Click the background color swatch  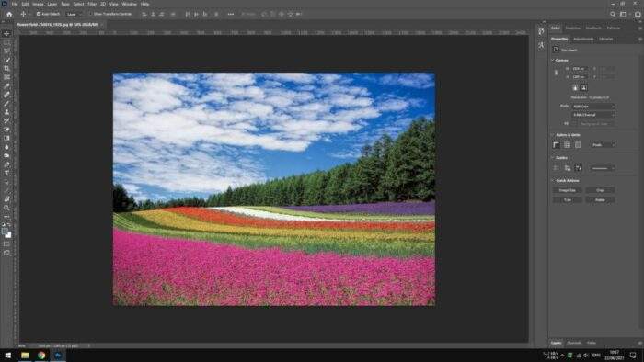[8, 235]
